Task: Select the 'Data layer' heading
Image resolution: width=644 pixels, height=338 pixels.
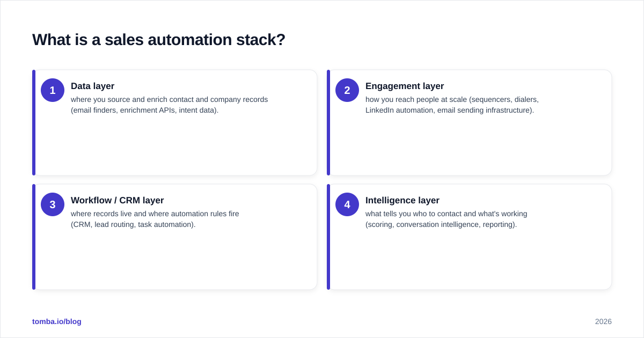Action: (x=92, y=86)
